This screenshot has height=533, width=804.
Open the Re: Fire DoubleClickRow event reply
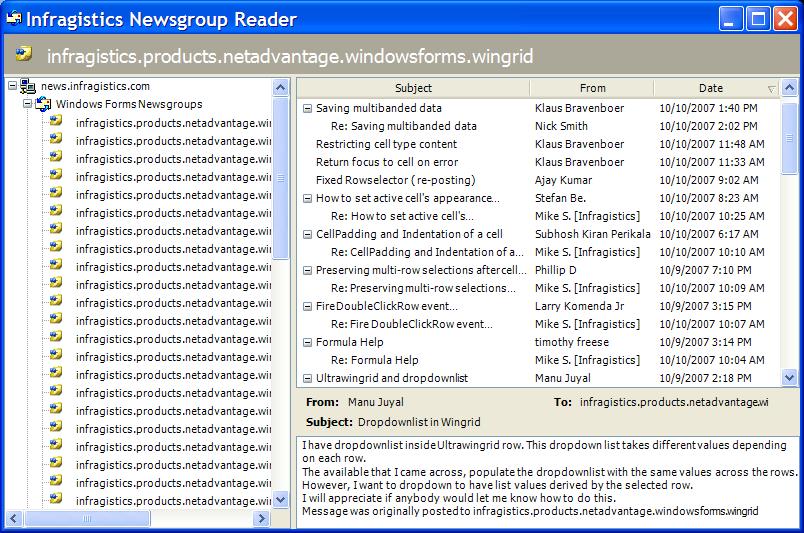[x=411, y=325]
